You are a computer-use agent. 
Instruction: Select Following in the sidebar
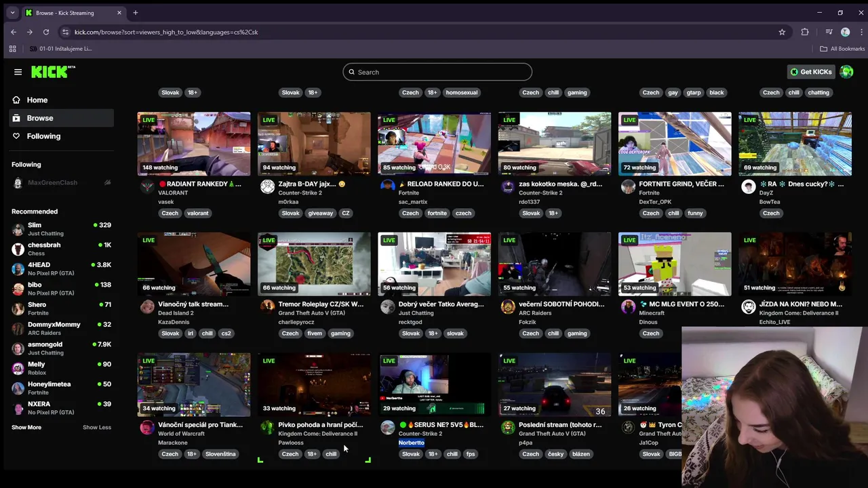62,136
